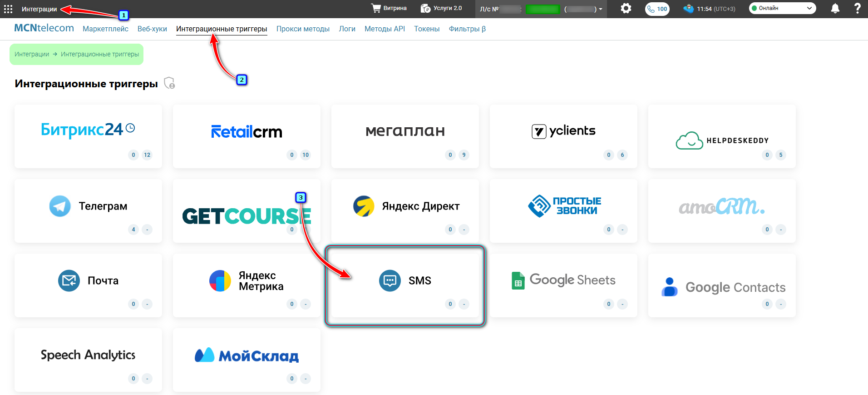Click the 6 counter on yclients card
This screenshot has width=868, height=395.
(622, 155)
